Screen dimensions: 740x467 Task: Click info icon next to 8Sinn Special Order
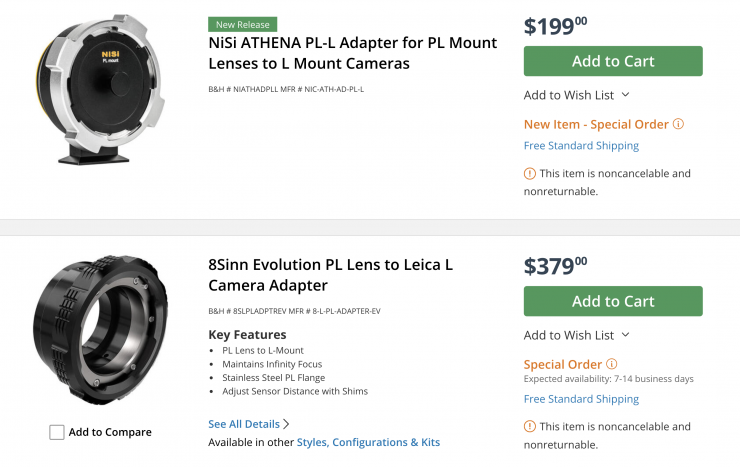point(612,365)
